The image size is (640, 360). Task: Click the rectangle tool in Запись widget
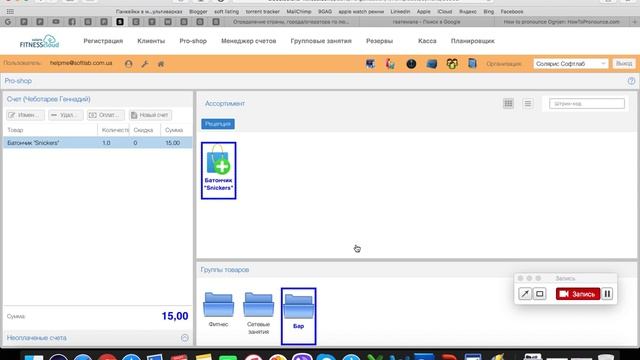[540, 294]
